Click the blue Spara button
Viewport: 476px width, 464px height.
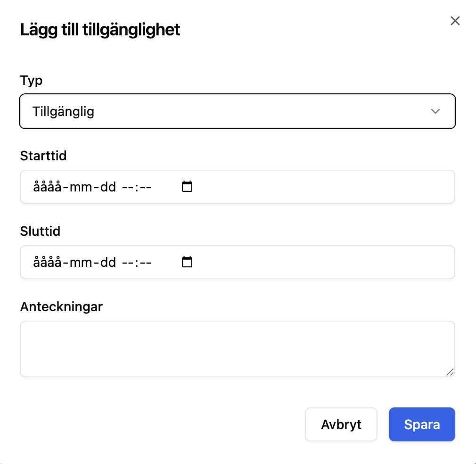point(422,424)
